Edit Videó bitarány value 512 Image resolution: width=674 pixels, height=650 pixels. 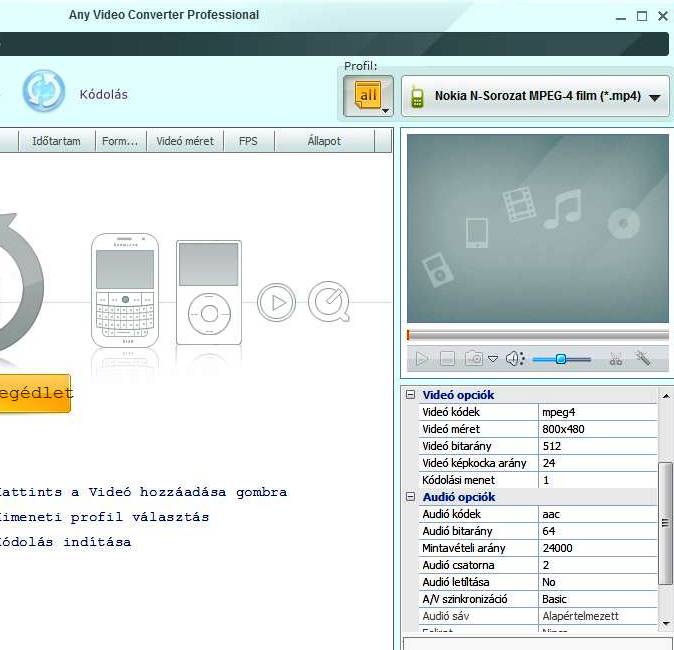point(598,446)
